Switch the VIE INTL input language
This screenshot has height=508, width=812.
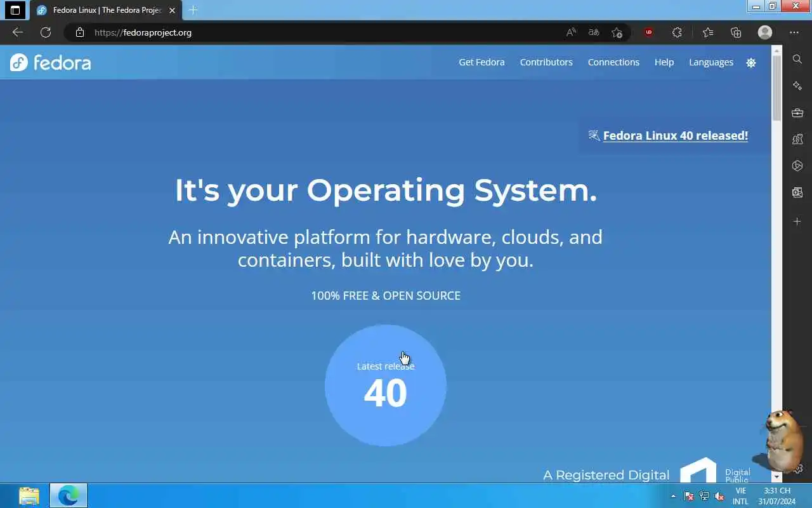click(x=740, y=496)
